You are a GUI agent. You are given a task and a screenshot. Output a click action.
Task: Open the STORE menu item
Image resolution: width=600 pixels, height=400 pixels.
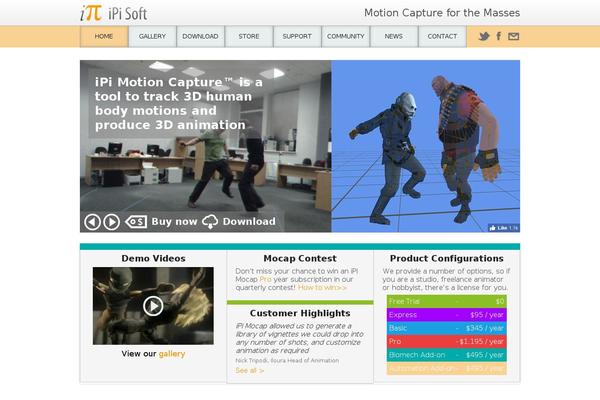249,36
